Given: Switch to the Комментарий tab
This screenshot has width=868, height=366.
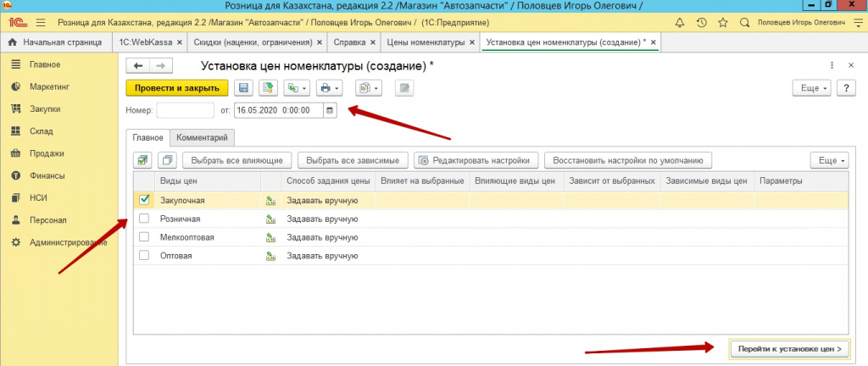Looking at the screenshot, I should click(x=203, y=137).
